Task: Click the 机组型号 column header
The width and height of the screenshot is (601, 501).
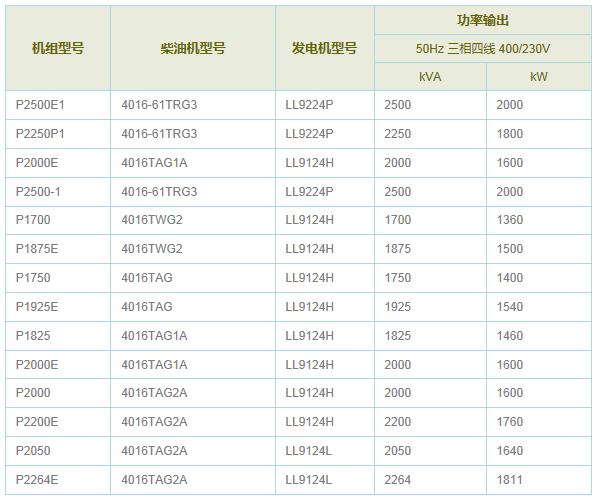Action: [x=57, y=48]
